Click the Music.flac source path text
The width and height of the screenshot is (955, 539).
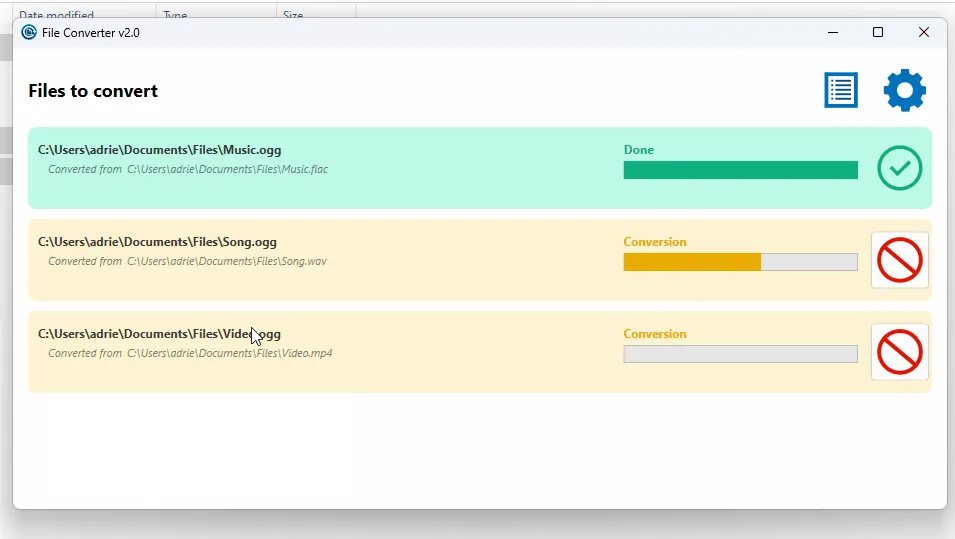(188, 169)
